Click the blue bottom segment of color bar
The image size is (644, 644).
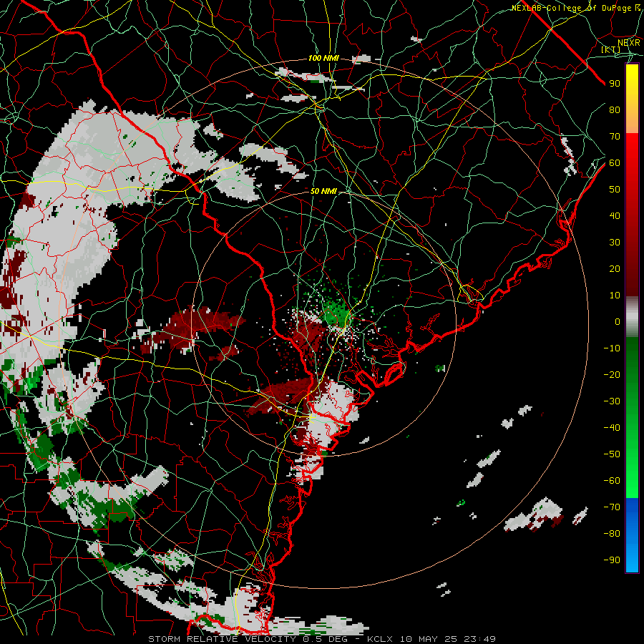632,535
